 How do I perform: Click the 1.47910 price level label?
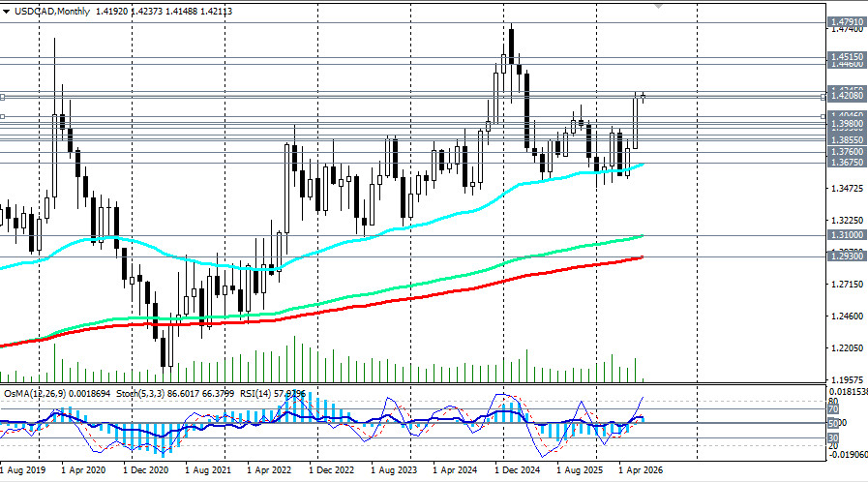[x=847, y=22]
